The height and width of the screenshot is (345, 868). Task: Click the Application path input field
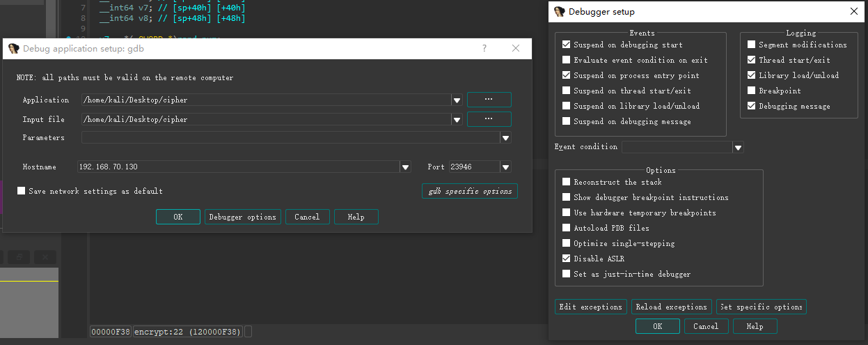click(x=267, y=100)
